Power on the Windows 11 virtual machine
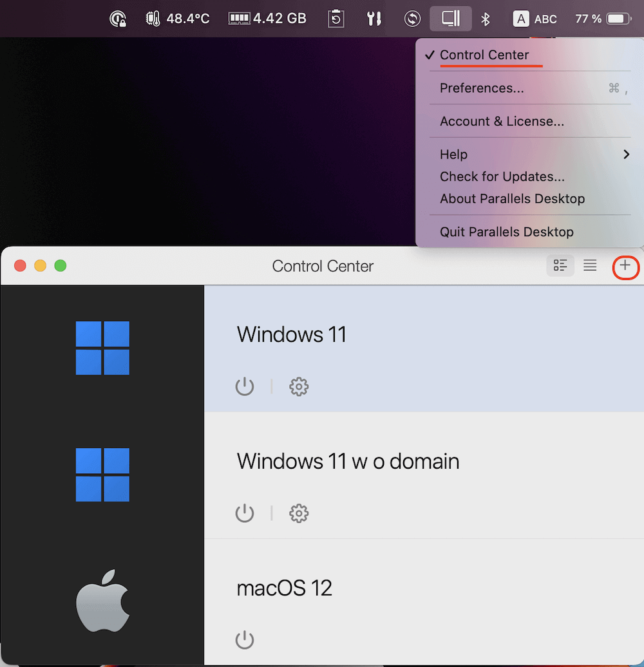The height and width of the screenshot is (667, 644). pyautogui.click(x=245, y=386)
